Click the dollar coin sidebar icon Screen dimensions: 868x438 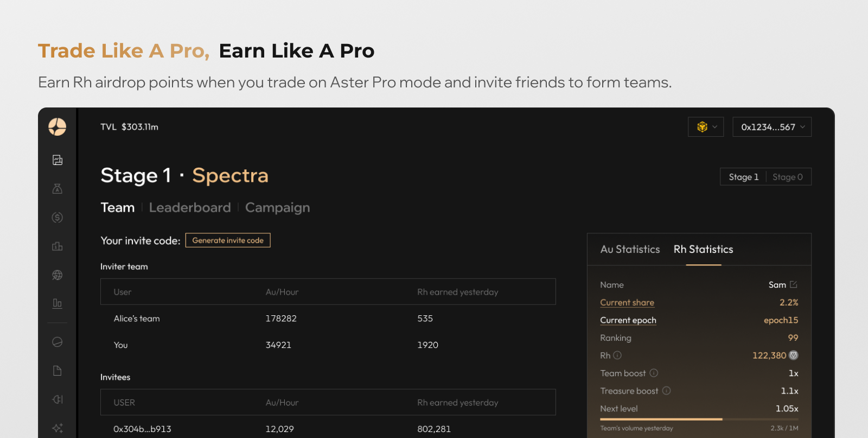(x=58, y=218)
